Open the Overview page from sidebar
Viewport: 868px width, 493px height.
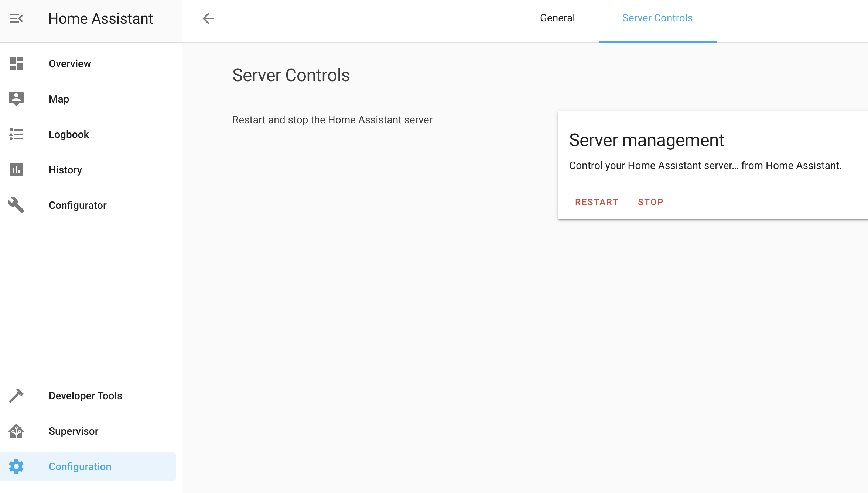[x=70, y=63]
